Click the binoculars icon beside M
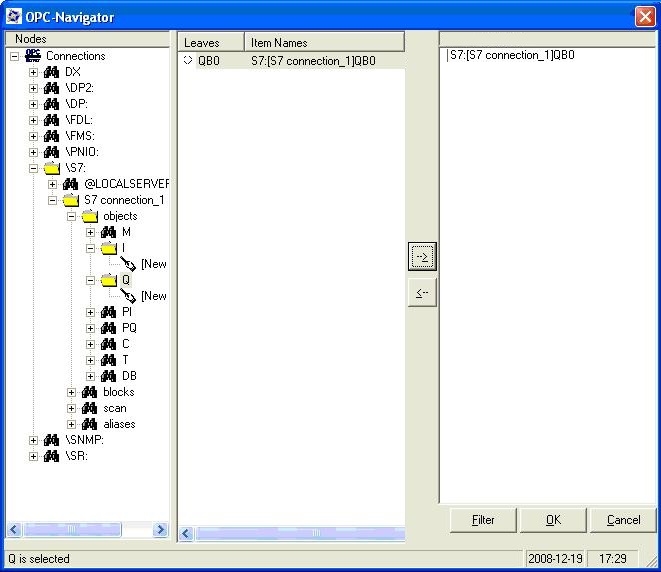 point(108,232)
